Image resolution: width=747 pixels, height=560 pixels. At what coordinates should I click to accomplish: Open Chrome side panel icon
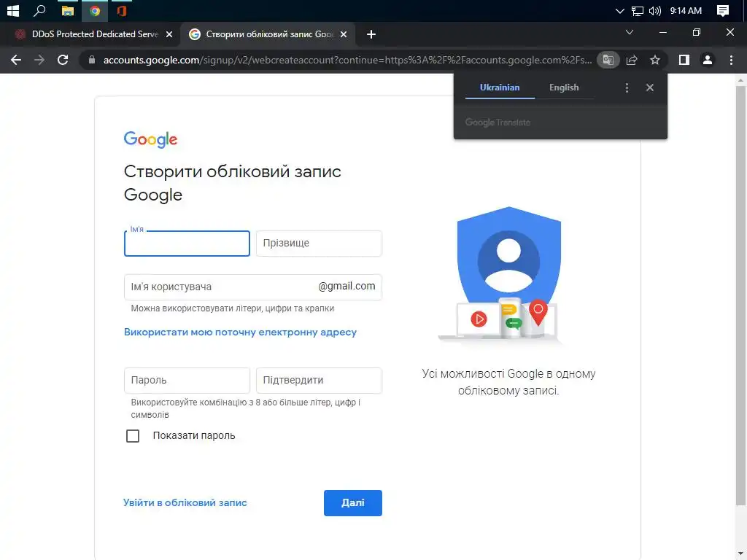click(x=684, y=60)
